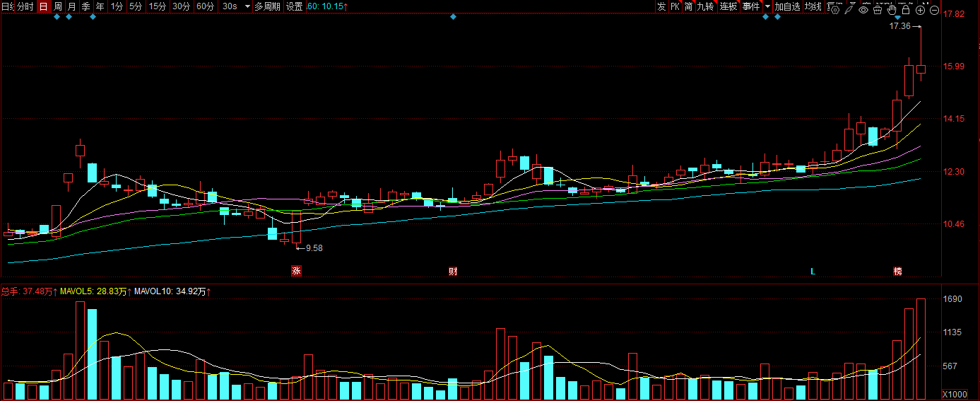Expand the dropdown arrow after 事件

(x=767, y=6)
